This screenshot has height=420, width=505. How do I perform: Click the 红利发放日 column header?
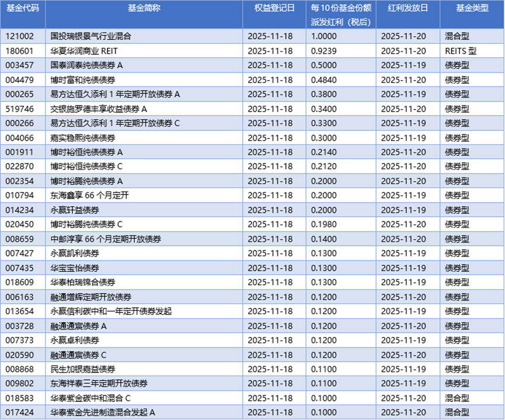point(408,8)
